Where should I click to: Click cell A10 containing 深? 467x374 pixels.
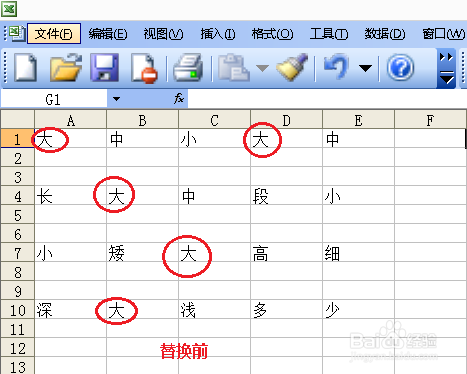point(70,310)
